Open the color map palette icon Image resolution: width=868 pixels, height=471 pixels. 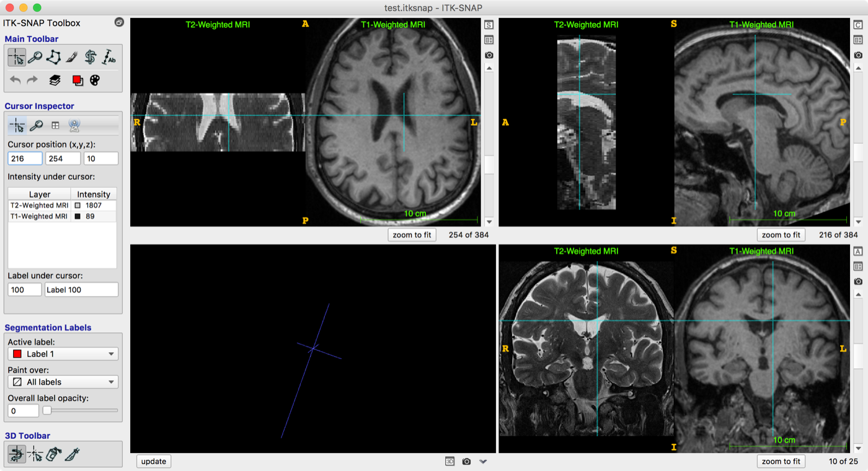94,80
